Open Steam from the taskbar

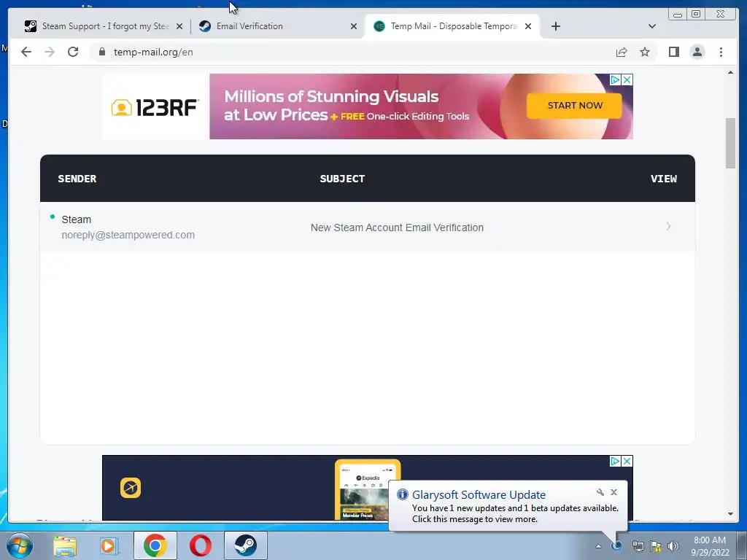click(x=245, y=545)
